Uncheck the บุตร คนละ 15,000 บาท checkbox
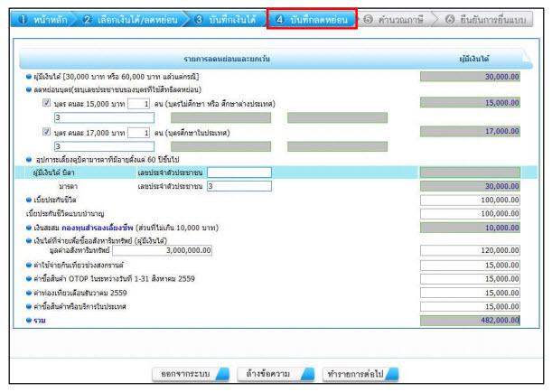 click(x=47, y=104)
